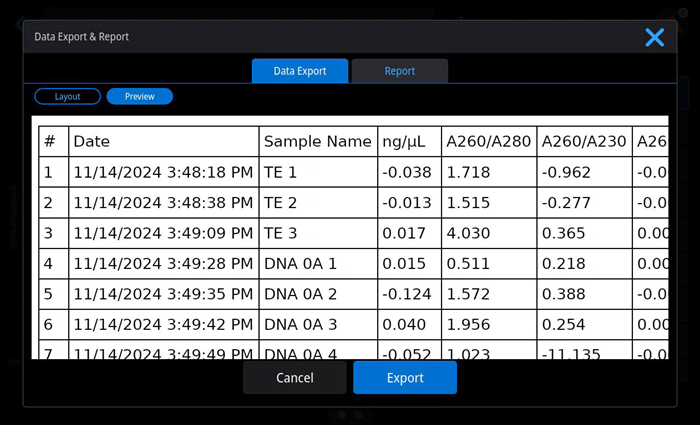The height and width of the screenshot is (425, 700).
Task: Close the Data Export & Report dialog
Action: (654, 38)
